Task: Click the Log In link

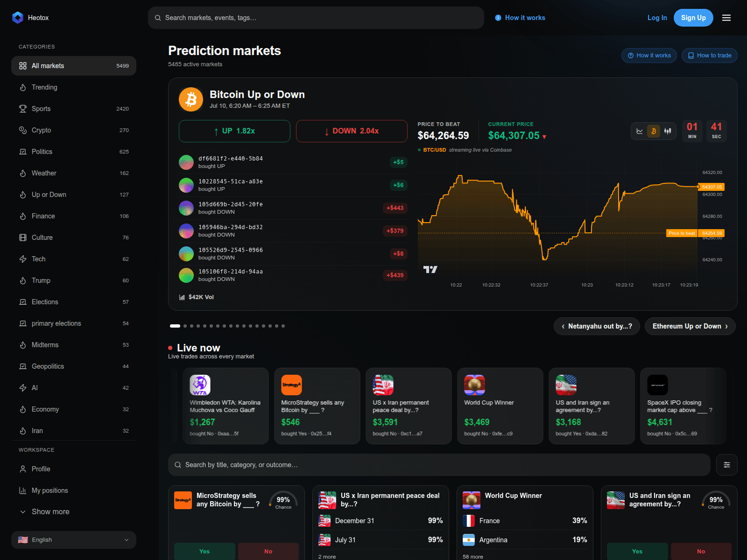Action: (x=657, y=18)
